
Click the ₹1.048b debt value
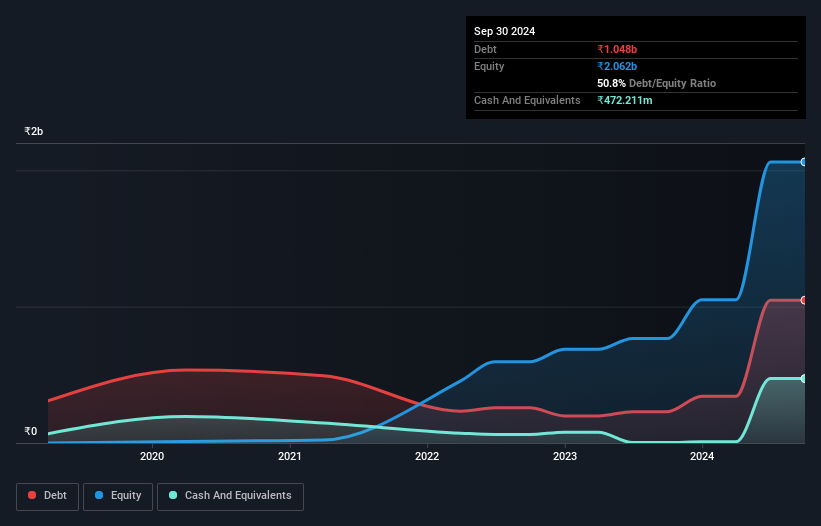coord(617,49)
